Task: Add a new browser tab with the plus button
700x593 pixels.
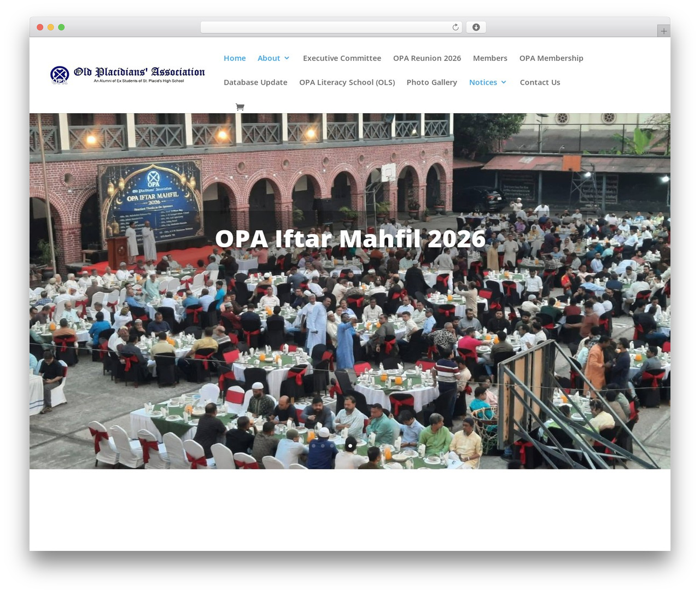Action: tap(663, 31)
